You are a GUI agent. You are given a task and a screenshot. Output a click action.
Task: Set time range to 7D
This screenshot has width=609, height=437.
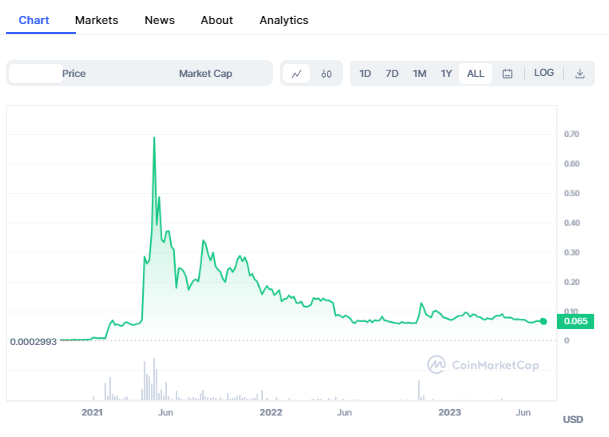tap(392, 73)
